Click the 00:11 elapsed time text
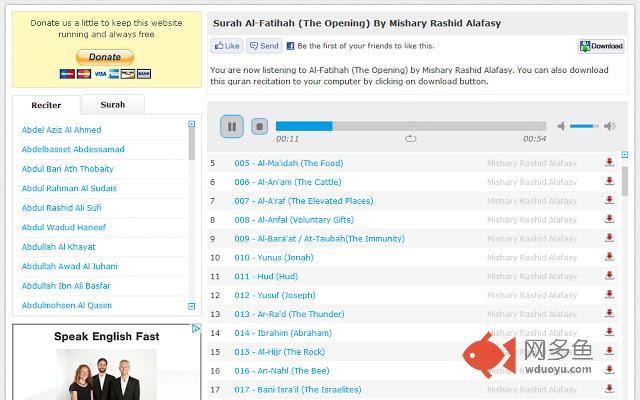The image size is (640, 400). [x=287, y=139]
